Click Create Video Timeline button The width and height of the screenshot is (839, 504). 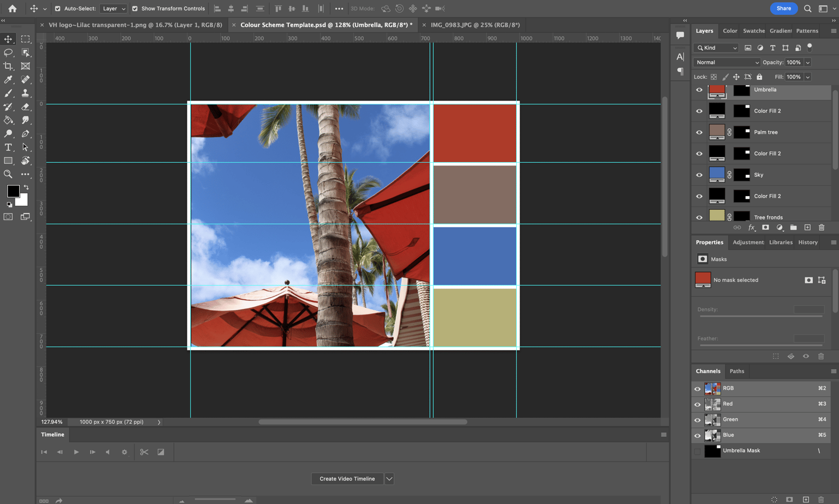(347, 479)
